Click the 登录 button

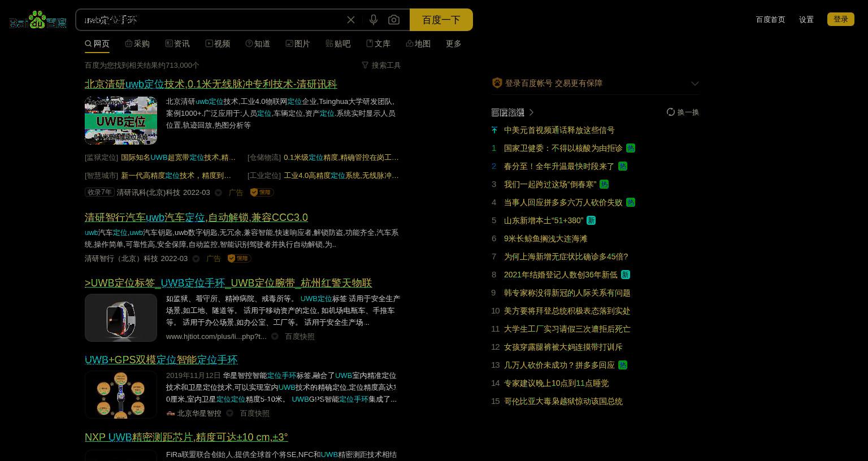tap(841, 19)
